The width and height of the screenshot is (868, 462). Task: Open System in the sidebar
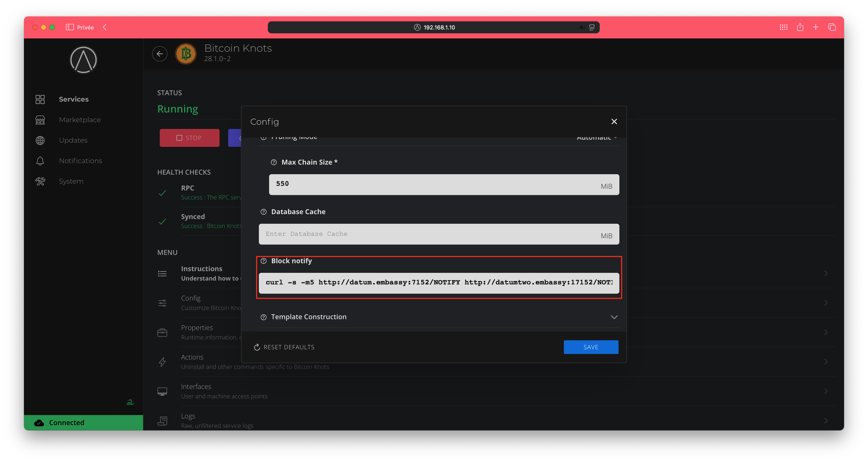coord(71,181)
